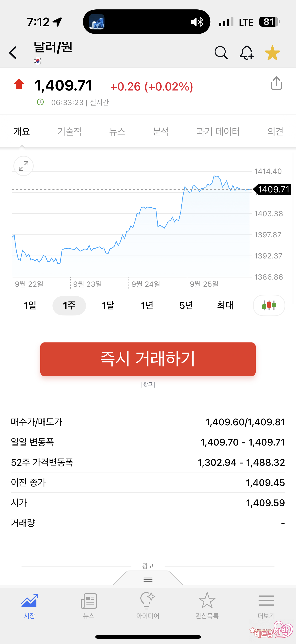This screenshot has width=296, height=644.
Task: Add a price alert with bell icon
Action: (247, 53)
